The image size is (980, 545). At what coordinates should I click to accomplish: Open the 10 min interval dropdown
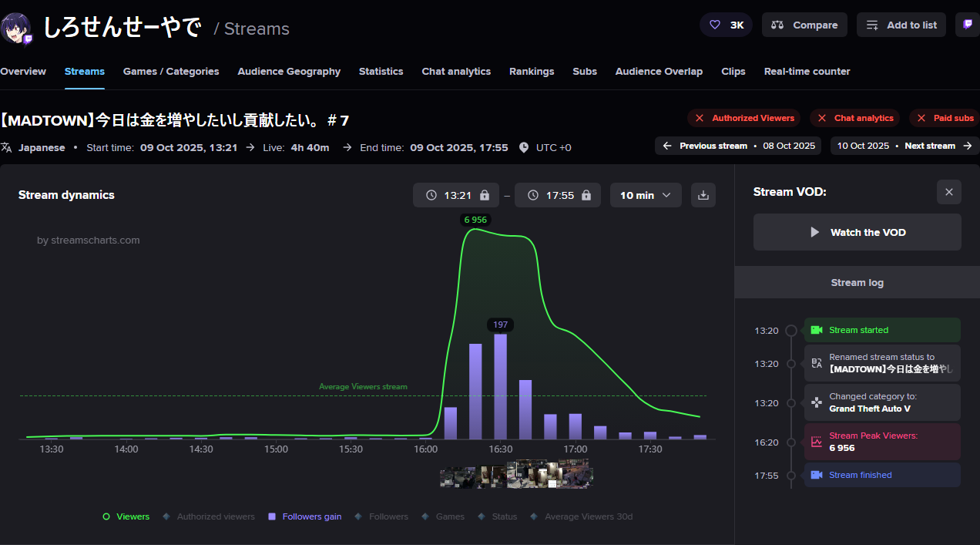(645, 196)
